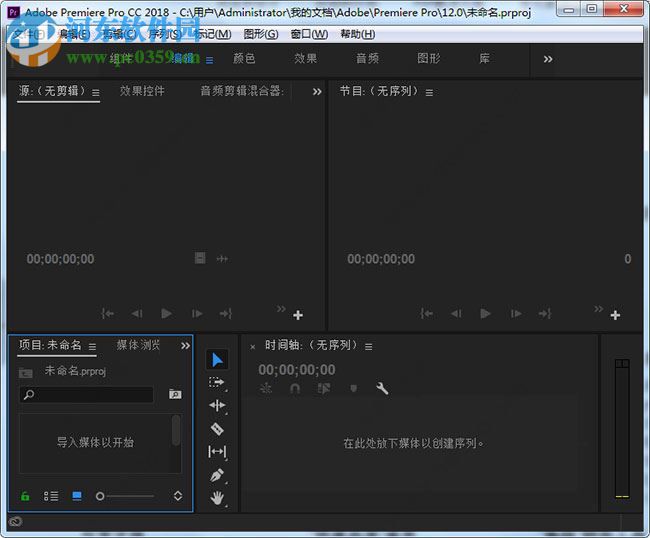Step back one frame in Source monitor
Screen dimensions: 650x538
click(x=137, y=313)
